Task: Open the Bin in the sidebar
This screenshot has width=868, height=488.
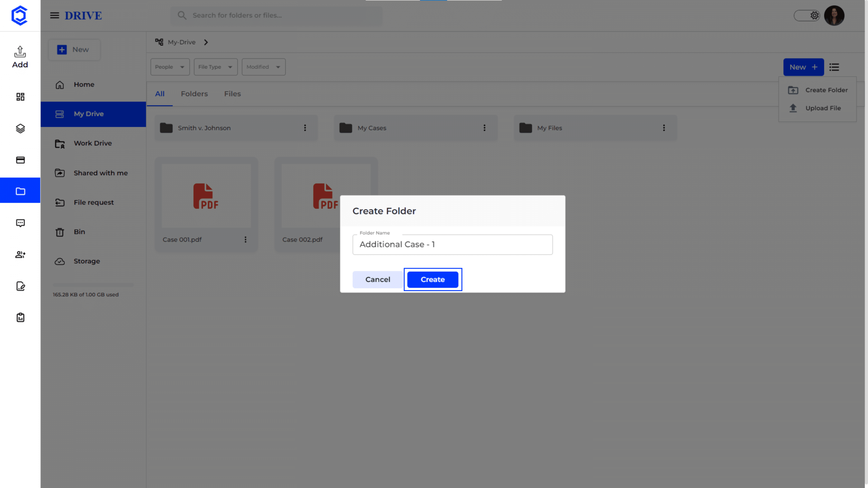Action: (93, 232)
